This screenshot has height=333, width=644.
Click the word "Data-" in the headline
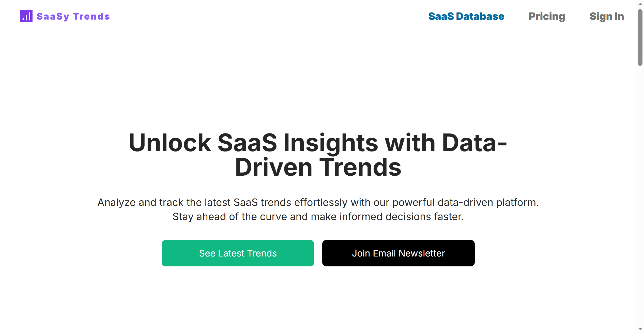coord(474,143)
